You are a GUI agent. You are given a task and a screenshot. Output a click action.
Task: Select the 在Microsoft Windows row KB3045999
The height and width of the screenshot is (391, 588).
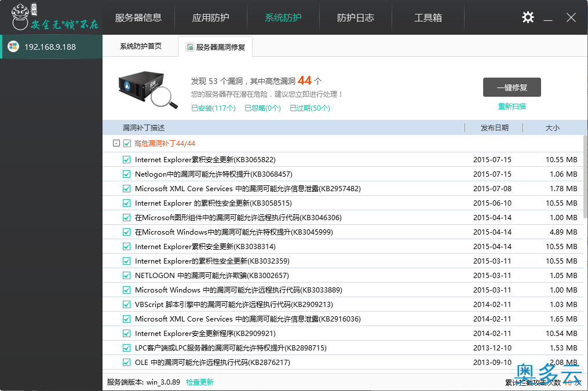343,232
